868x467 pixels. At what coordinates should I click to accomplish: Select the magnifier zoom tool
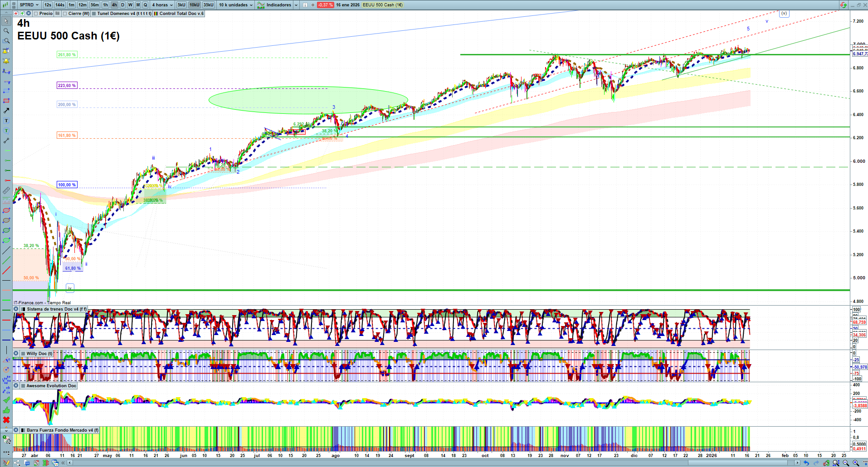click(x=6, y=31)
